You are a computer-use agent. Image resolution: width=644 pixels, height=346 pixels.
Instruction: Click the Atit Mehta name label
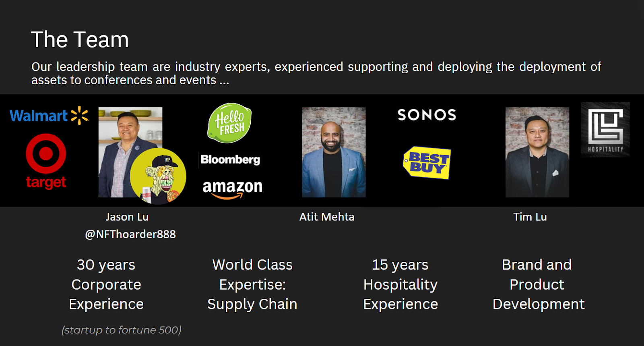coord(326,217)
